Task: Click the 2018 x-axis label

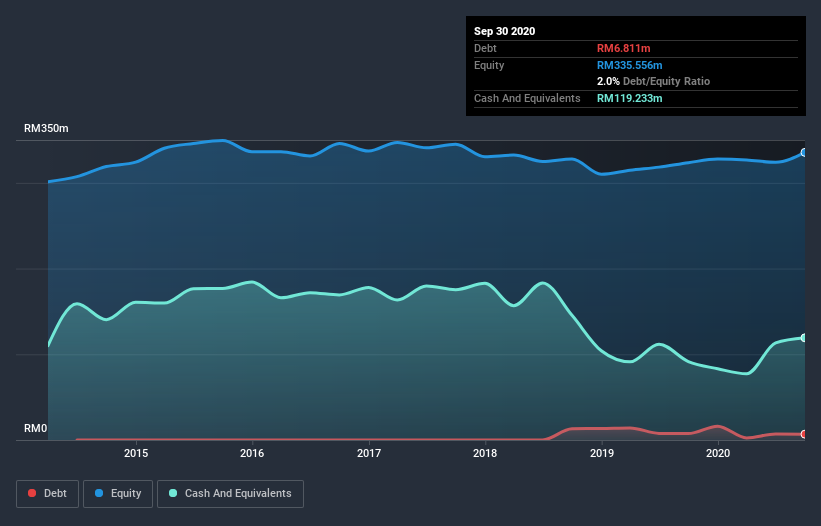Action: 485,453
